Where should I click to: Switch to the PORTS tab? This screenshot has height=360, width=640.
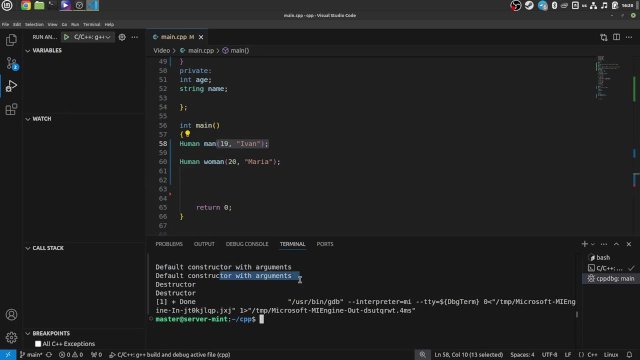coord(325,244)
